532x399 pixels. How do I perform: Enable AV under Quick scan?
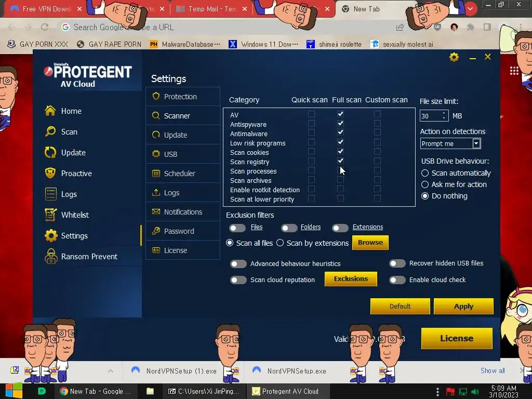coord(311,114)
